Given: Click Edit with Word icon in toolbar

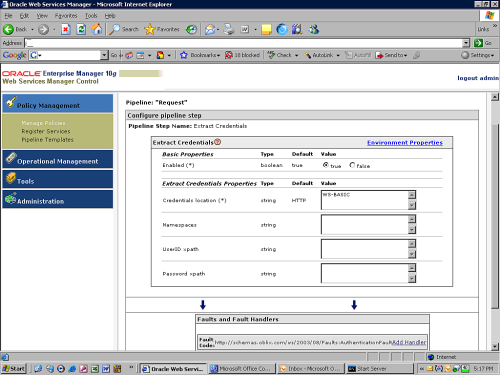Looking at the screenshot, I should tap(245, 30).
